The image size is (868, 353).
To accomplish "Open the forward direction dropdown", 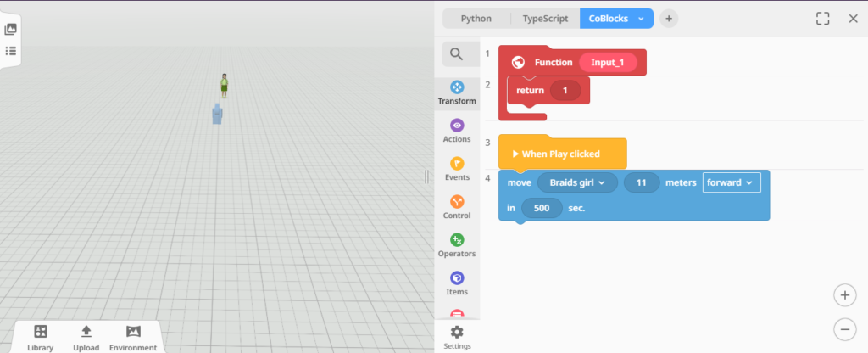I will (x=732, y=182).
